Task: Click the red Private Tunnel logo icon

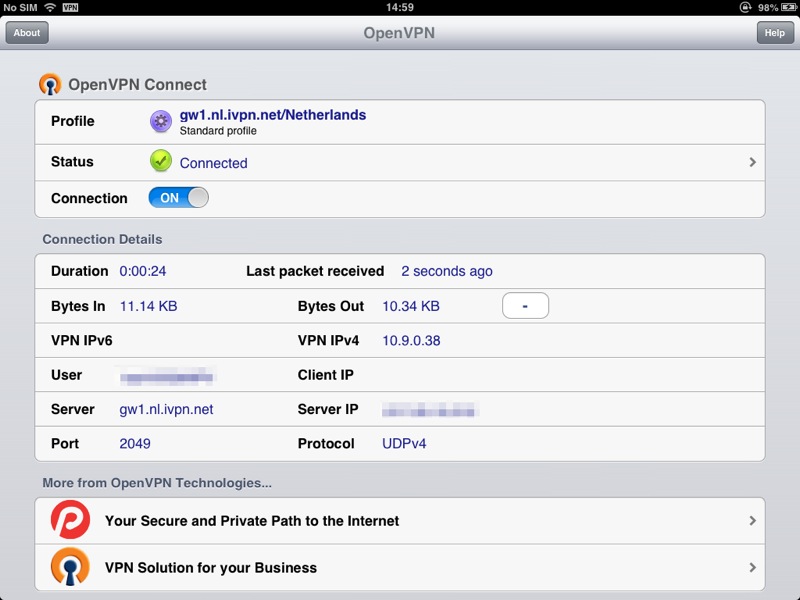Action: [70, 520]
